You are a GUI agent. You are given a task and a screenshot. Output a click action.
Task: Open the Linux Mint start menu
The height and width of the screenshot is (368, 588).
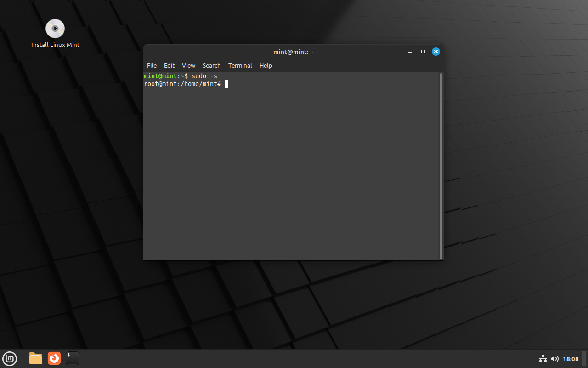(10, 358)
